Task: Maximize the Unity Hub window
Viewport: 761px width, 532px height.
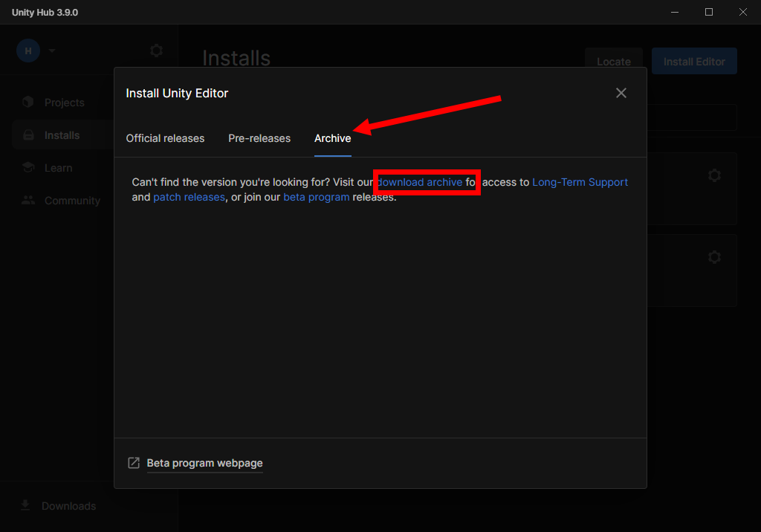Action: click(708, 12)
